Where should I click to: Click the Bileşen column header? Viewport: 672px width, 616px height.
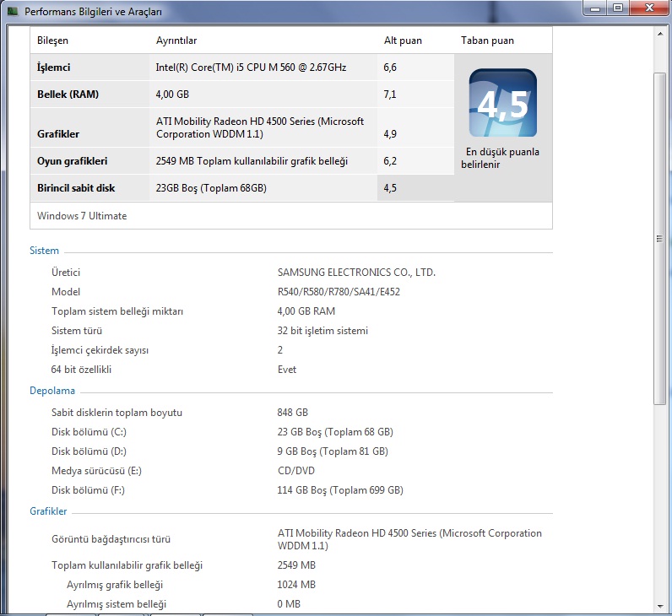[52, 41]
